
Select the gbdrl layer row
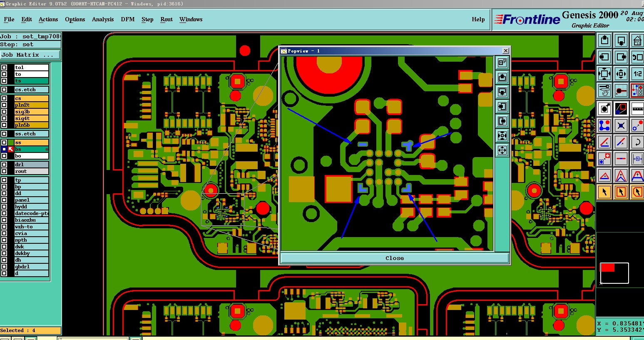tap(32, 267)
